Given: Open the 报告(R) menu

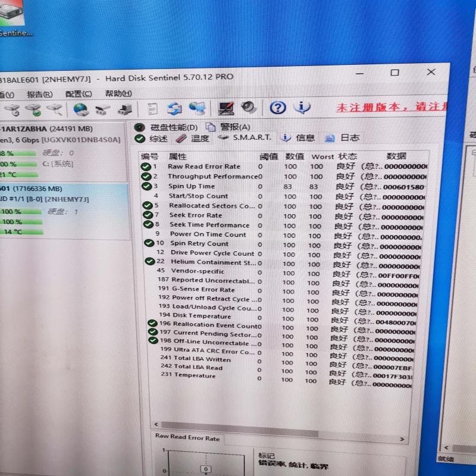Looking at the screenshot, I should 39,95.
